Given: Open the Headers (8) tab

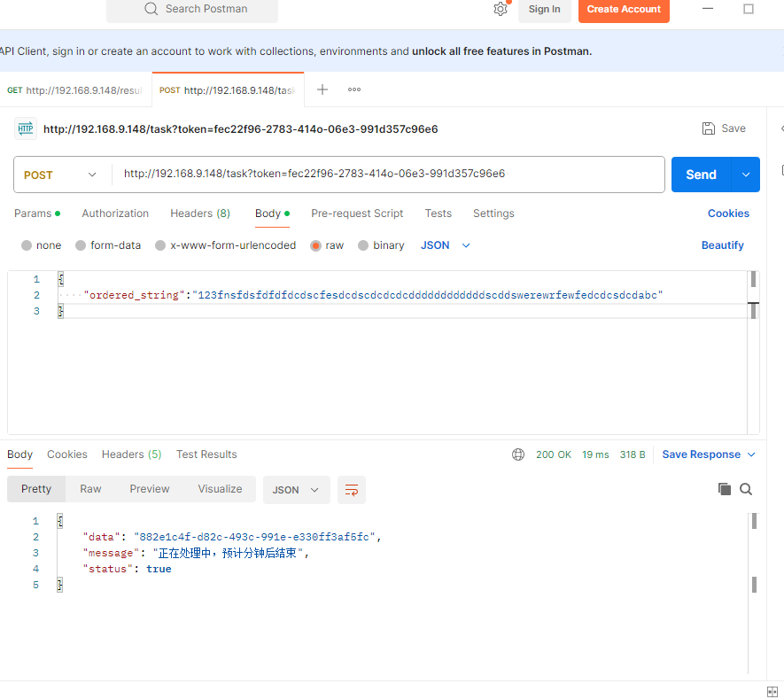Looking at the screenshot, I should (200, 214).
